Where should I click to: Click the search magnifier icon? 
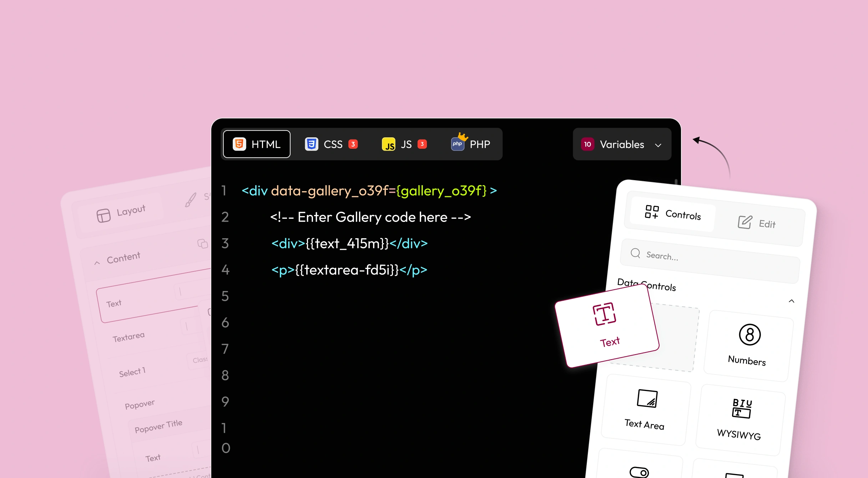pos(636,254)
